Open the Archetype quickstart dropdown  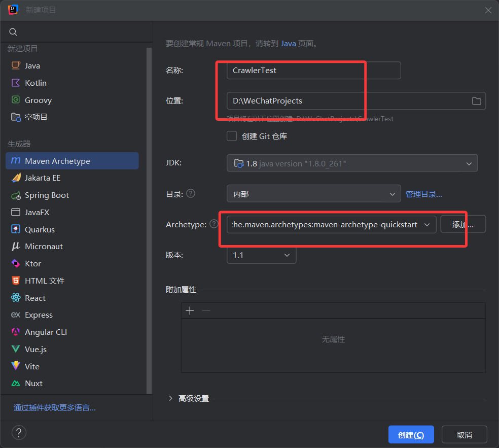(331, 224)
